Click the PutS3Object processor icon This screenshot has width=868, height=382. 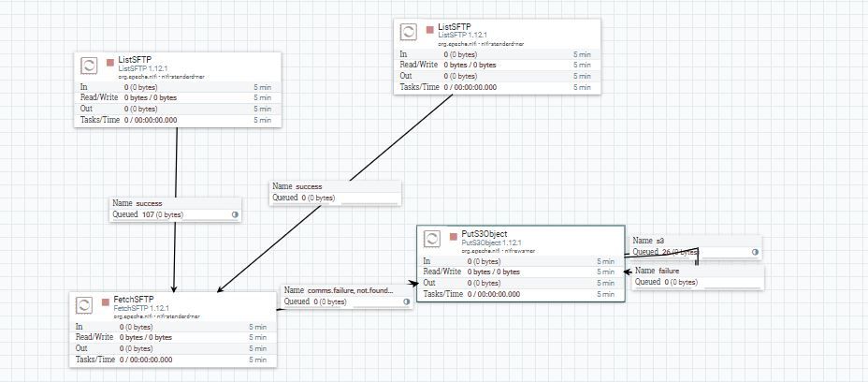432,239
